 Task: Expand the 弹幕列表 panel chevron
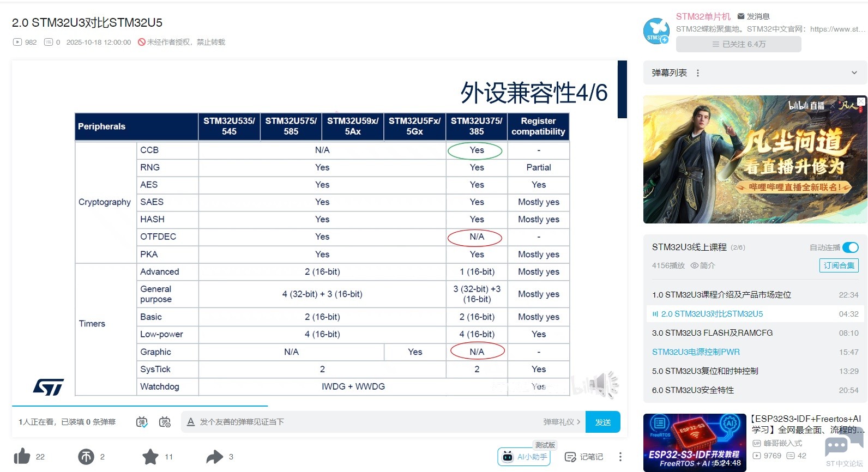[854, 73]
